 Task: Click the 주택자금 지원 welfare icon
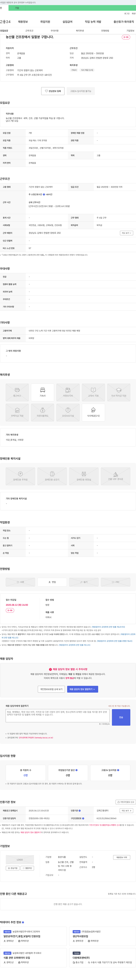tap(17, 412)
